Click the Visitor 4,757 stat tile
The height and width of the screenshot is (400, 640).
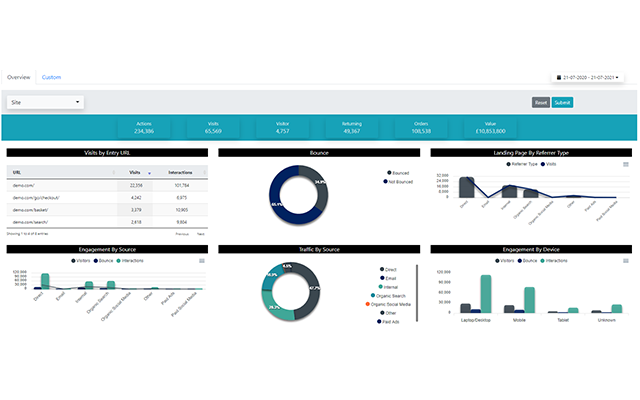(282, 127)
